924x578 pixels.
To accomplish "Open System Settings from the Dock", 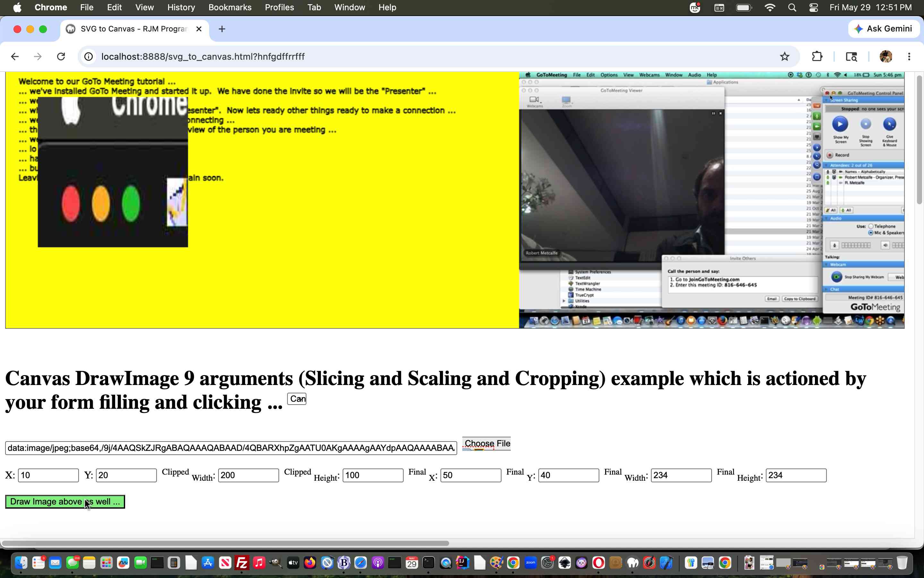I will click(548, 563).
